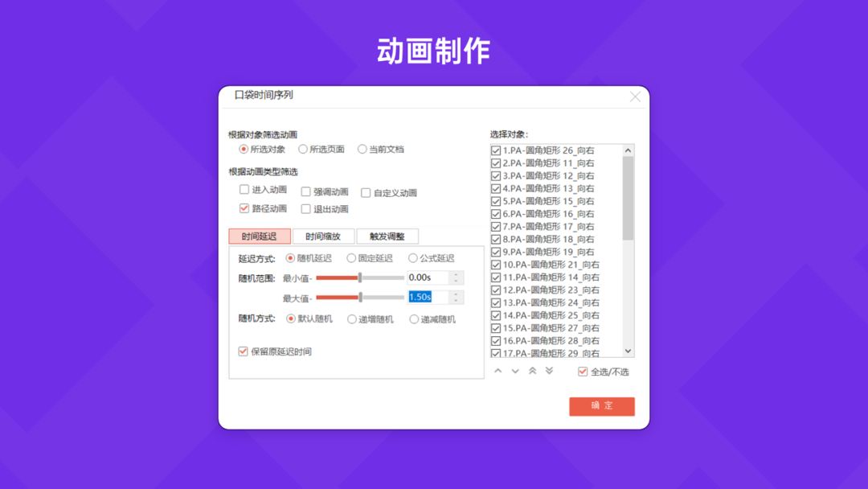Image resolution: width=868 pixels, height=489 pixels.
Task: Click the double-chevron move-to-top icon
Action: pos(534,372)
